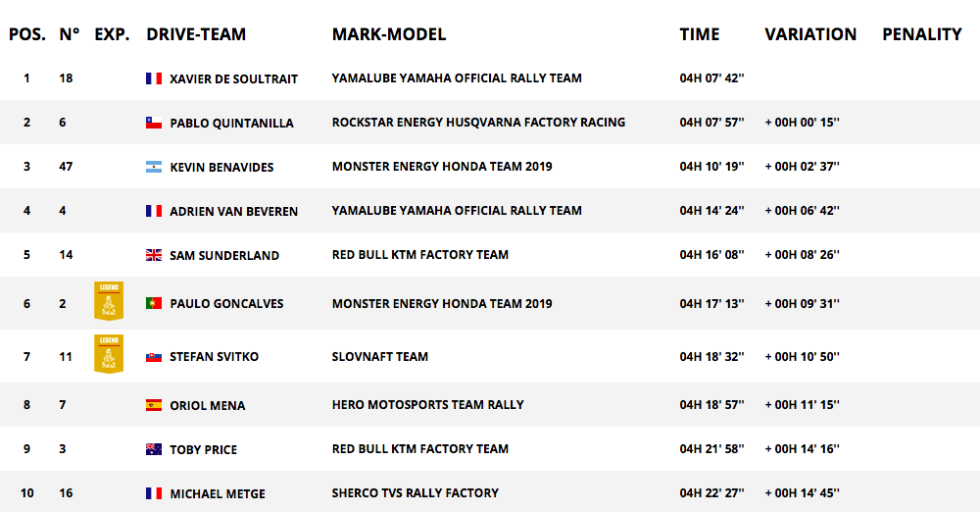
Task: Click the Australian flag next to Toby Price
Action: (154, 449)
